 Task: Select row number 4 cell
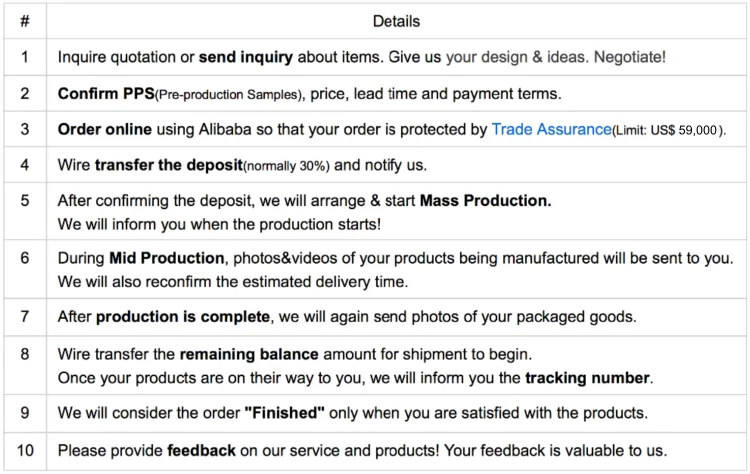click(25, 166)
